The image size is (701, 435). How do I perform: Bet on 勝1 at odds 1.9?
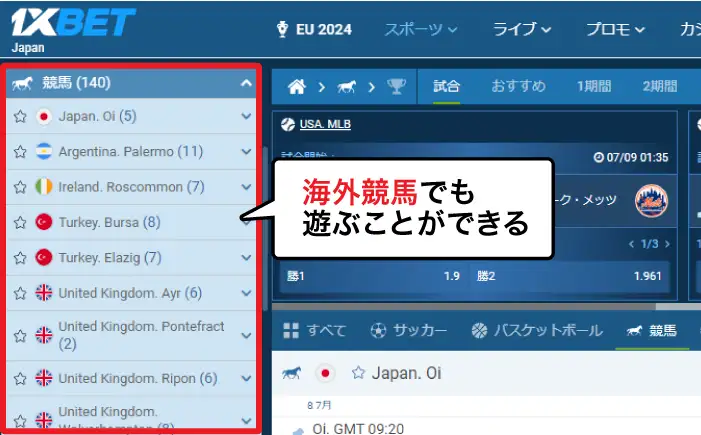(x=374, y=276)
